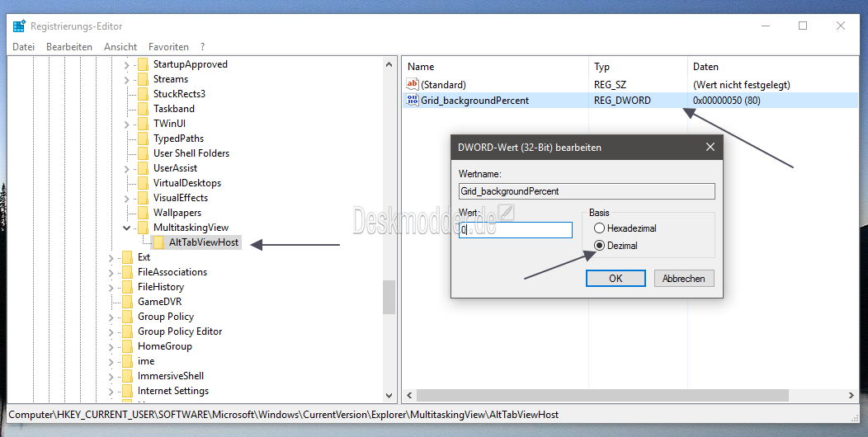Image resolution: width=868 pixels, height=437 pixels.
Task: Click the TWinUI folder icon
Action: coord(143,124)
